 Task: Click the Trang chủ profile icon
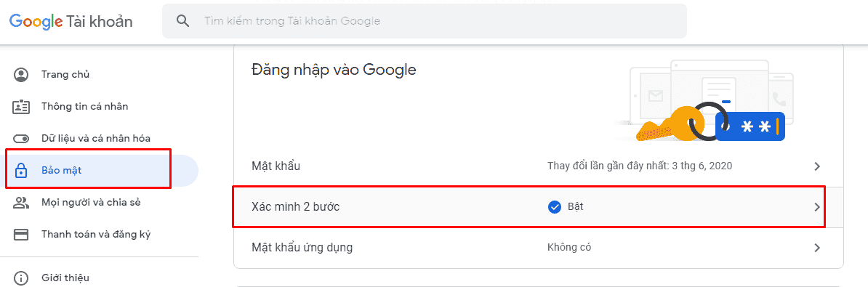[x=21, y=75]
